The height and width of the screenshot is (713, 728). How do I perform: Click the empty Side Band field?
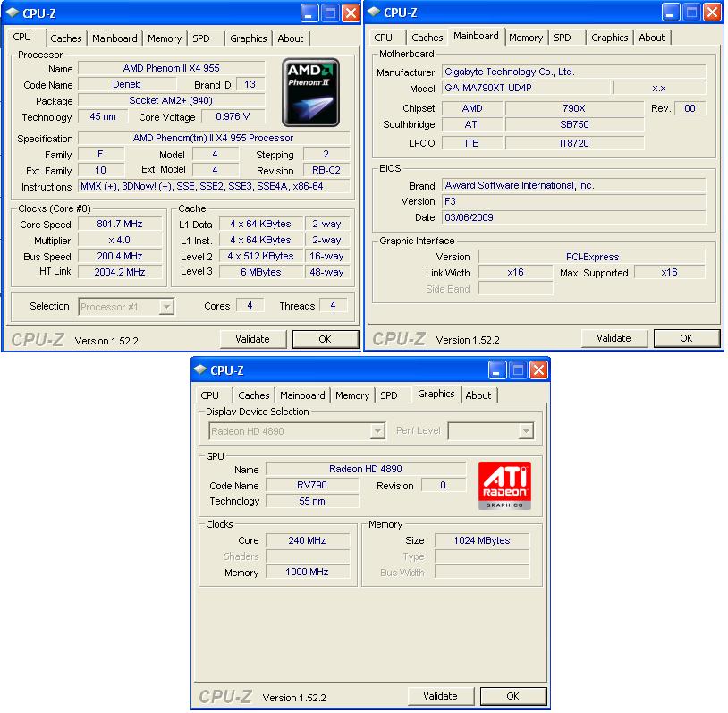point(516,289)
